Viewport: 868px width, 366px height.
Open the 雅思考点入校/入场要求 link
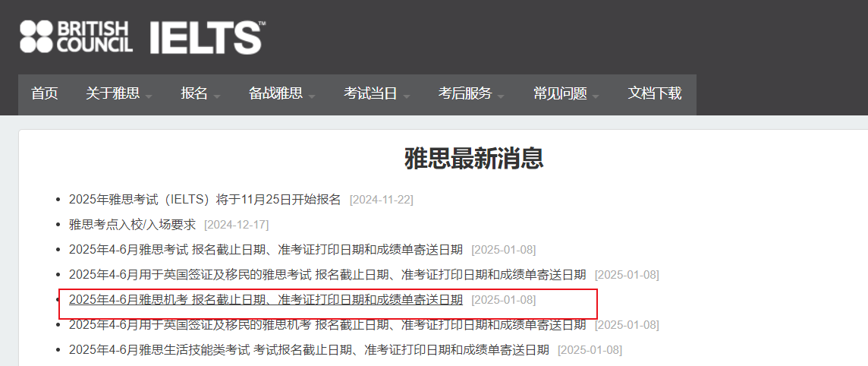[x=132, y=225]
